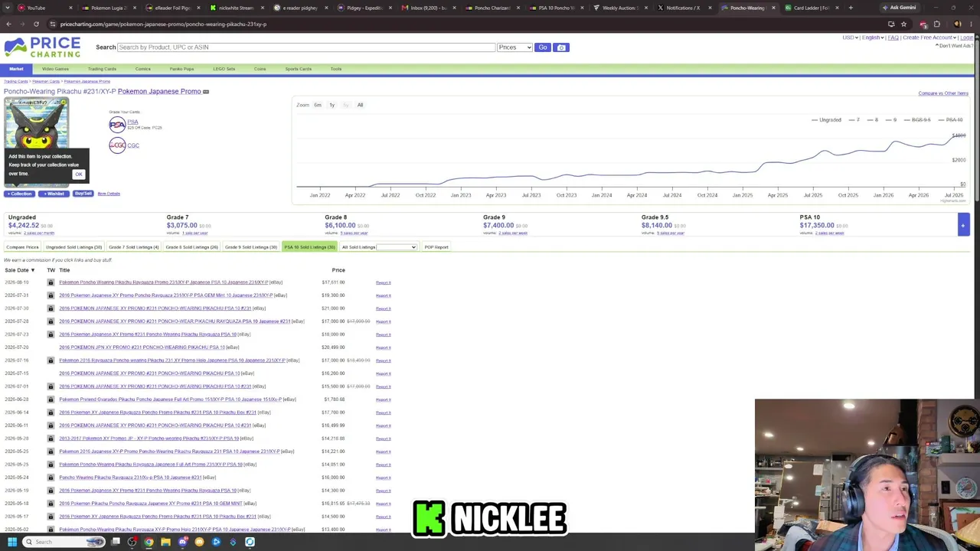Open the POP Report tab
The image size is (980, 551).
436,247
